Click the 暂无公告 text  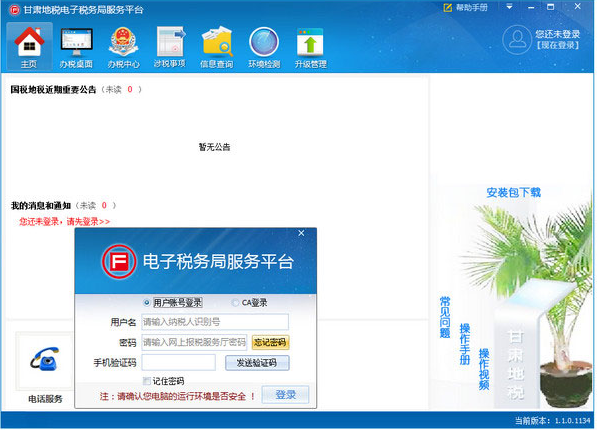pyautogui.click(x=214, y=147)
